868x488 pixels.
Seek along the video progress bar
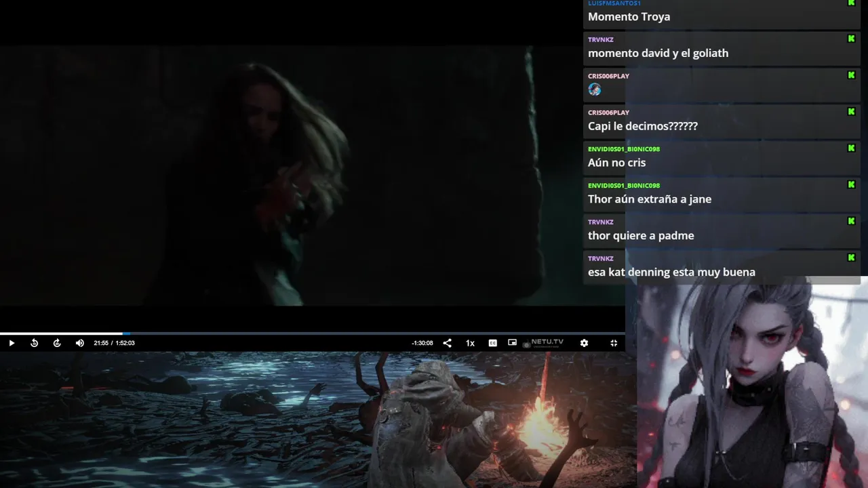pyautogui.click(x=312, y=333)
